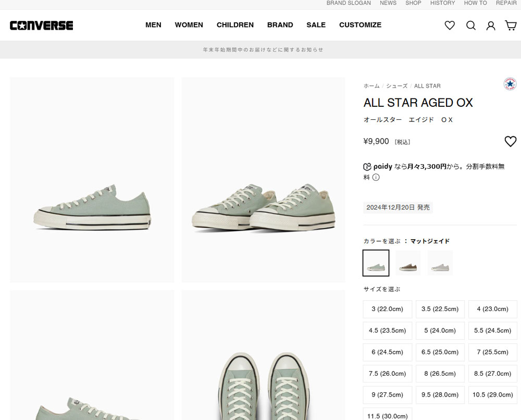The image size is (521, 420).
Task: Click the マットジェイド color name
Action: click(x=430, y=241)
